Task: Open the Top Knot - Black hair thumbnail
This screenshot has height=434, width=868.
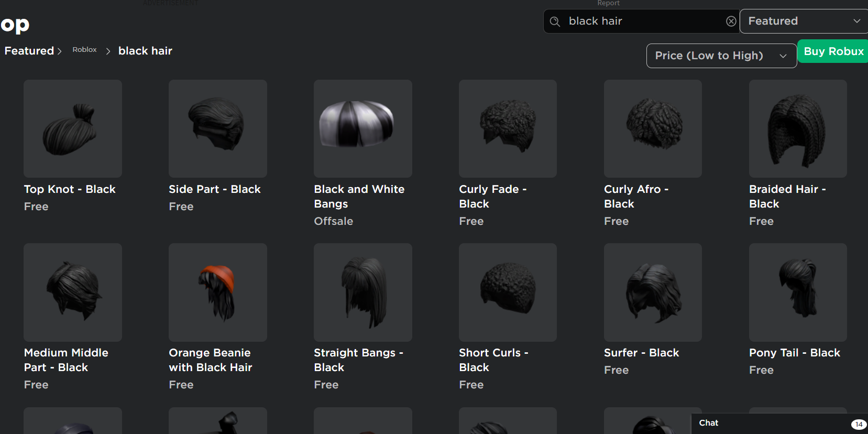Action: point(73,129)
